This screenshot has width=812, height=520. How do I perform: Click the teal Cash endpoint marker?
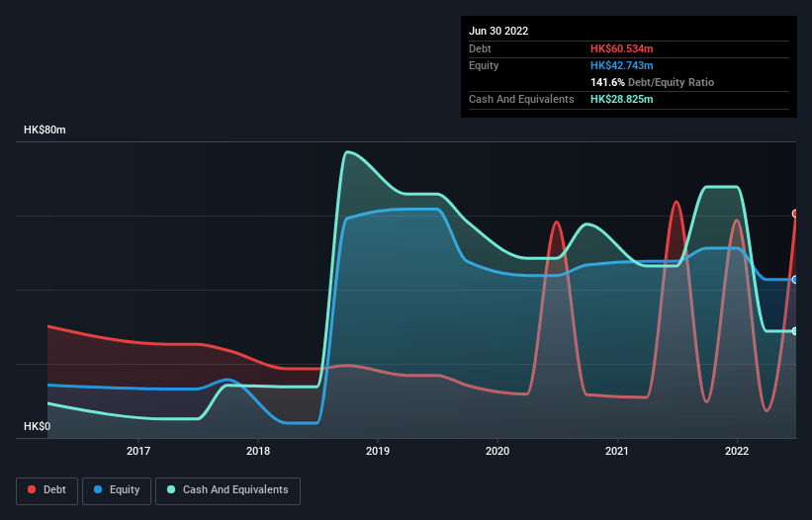tap(795, 331)
